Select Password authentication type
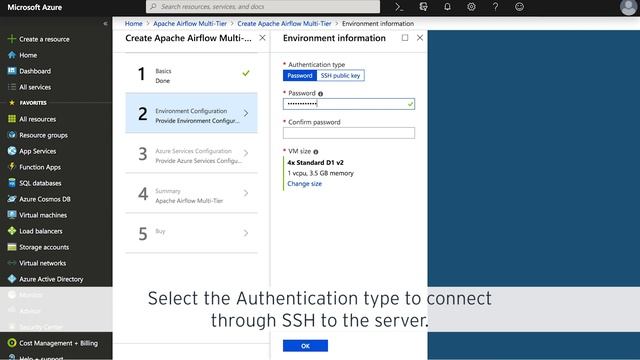 pyautogui.click(x=300, y=76)
